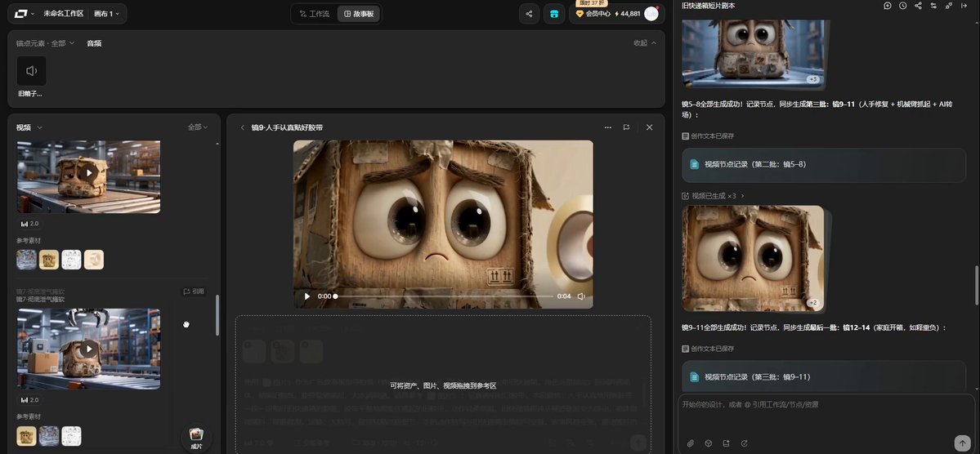Viewport: 980px width, 454px height.
Task: Select the fourth reference thumbnail under 参考素材 in the upper video card
Action: 94,260
